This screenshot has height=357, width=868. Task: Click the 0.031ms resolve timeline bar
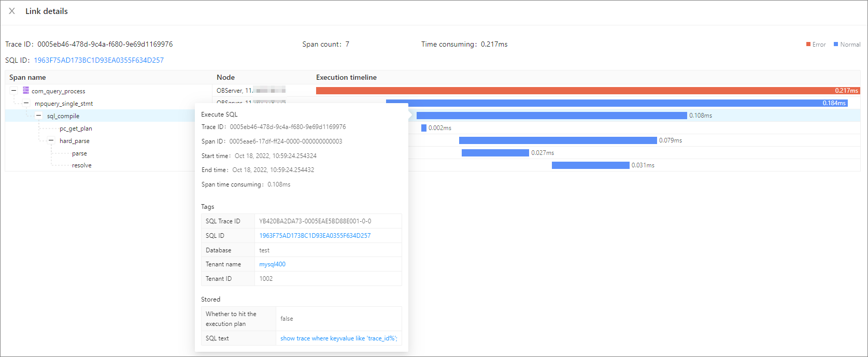(x=590, y=165)
